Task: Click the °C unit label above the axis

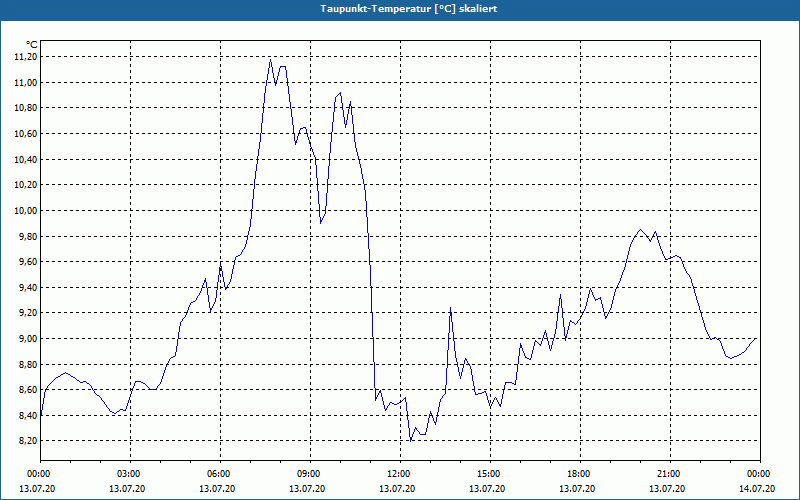Action: click(x=32, y=45)
